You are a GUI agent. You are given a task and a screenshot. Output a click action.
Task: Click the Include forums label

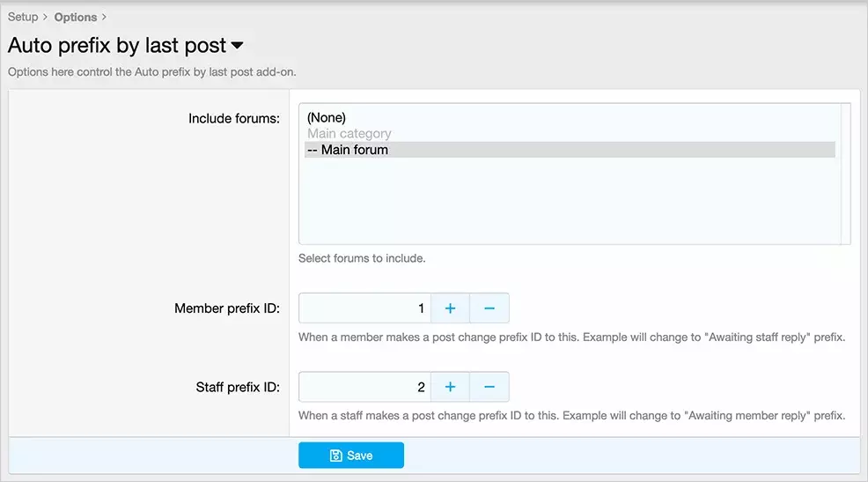coord(233,119)
